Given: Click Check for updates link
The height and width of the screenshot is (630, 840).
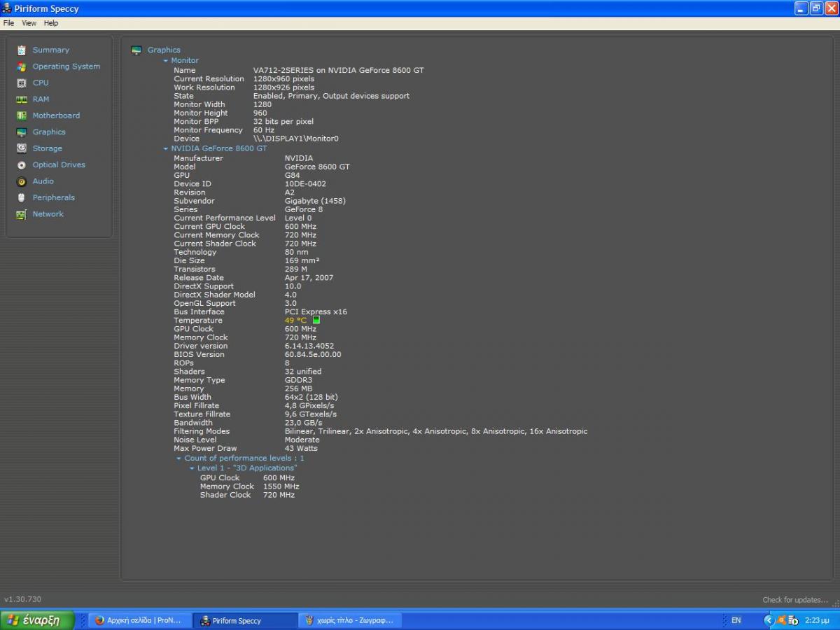Looking at the screenshot, I should [x=795, y=600].
